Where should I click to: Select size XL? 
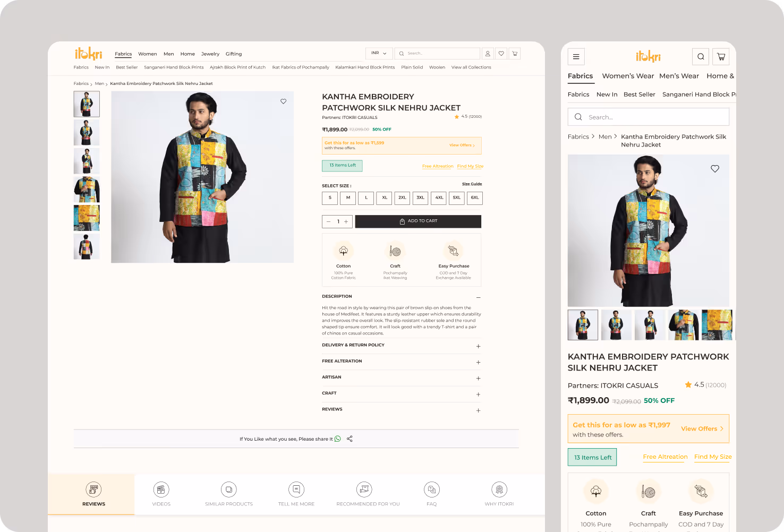[385, 198]
